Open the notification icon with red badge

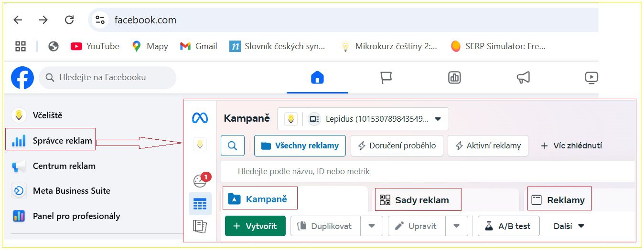pyautogui.click(x=201, y=180)
